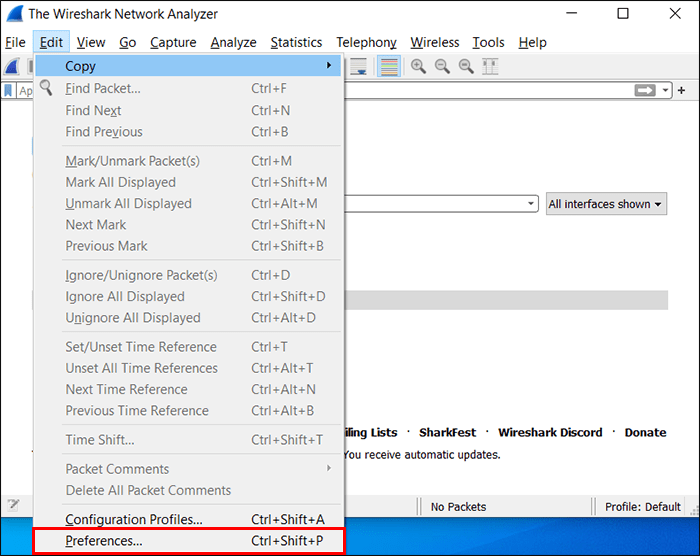Open the capture filter combo box arrow

coord(530,204)
